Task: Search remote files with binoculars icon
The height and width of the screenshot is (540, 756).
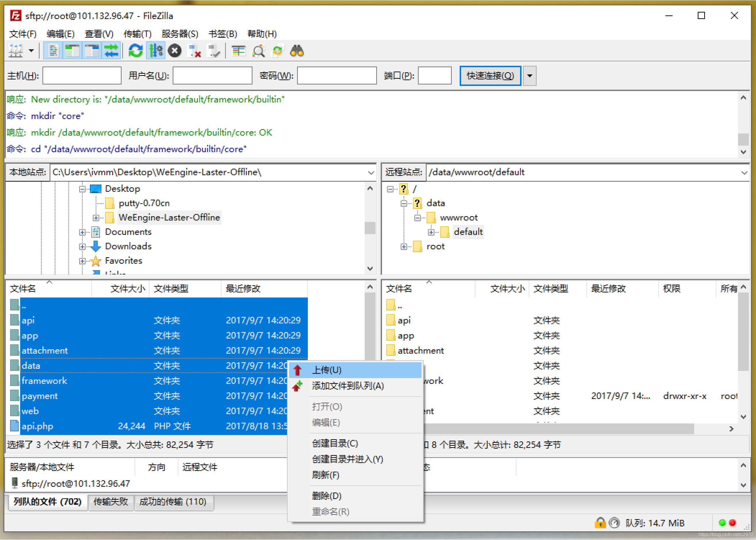Action: tap(297, 51)
